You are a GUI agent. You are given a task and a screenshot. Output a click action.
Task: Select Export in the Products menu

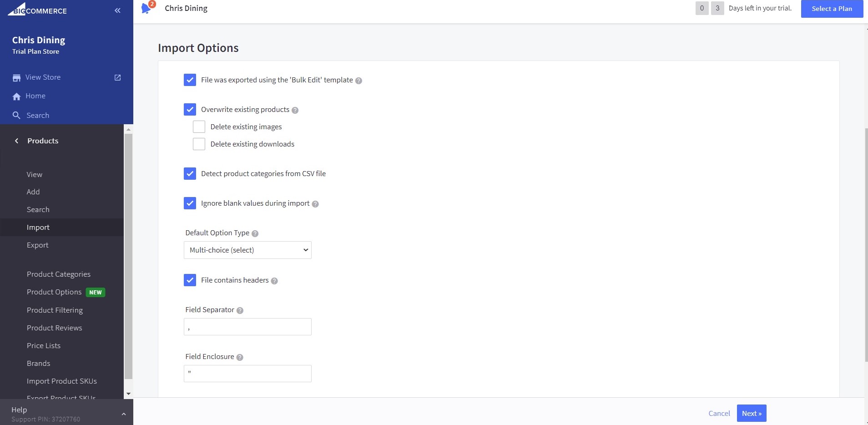(x=38, y=245)
